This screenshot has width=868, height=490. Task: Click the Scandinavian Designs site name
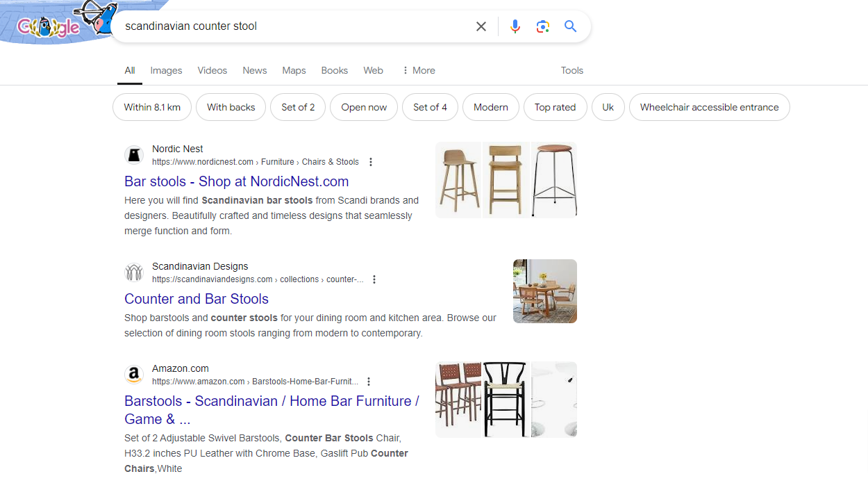click(x=200, y=266)
